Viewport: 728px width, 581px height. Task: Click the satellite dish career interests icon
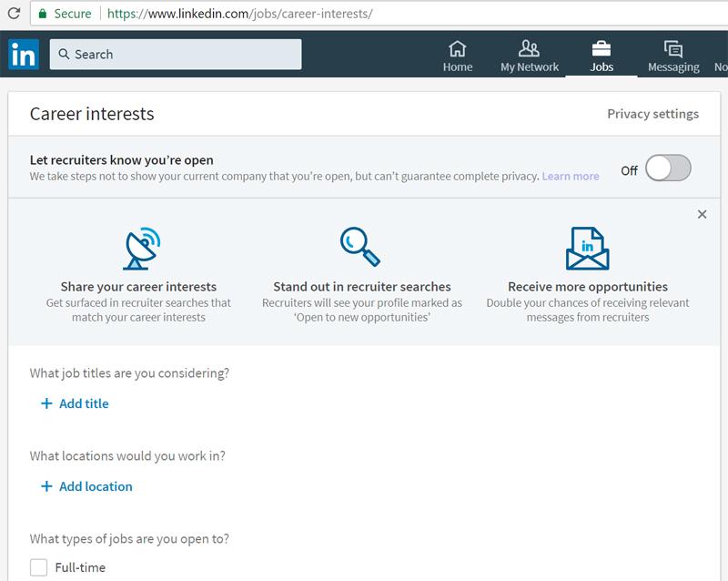(x=139, y=247)
